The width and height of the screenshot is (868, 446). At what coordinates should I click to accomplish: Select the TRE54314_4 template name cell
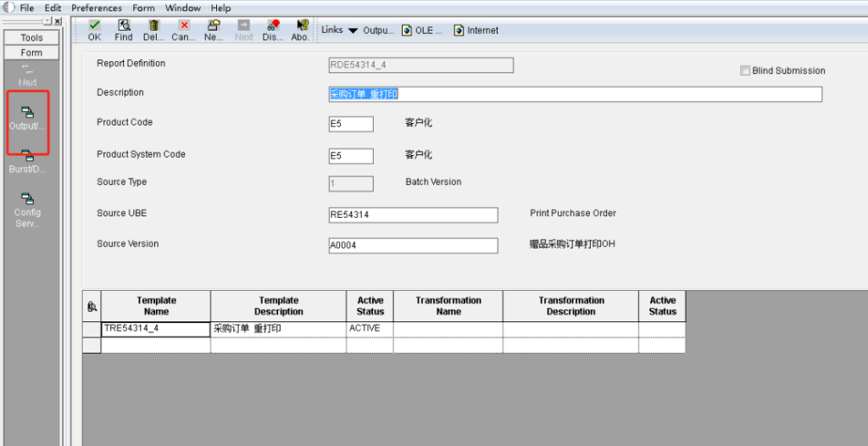(x=156, y=329)
